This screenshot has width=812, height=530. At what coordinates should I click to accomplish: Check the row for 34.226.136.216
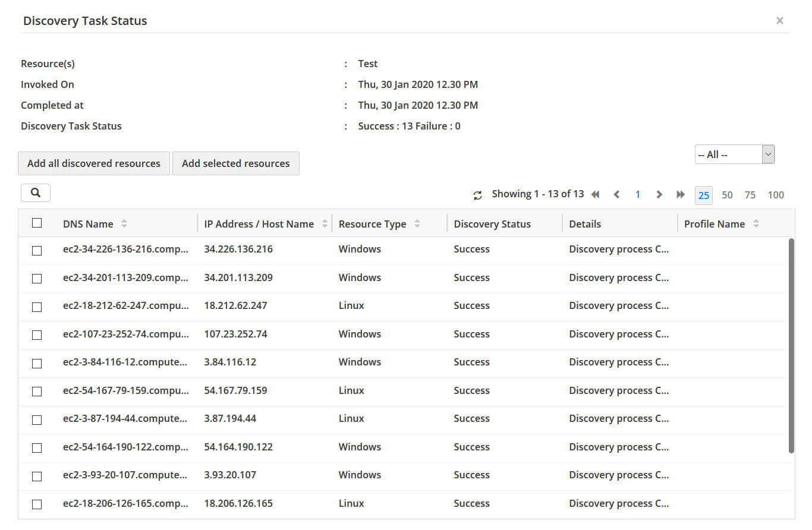[x=37, y=250]
